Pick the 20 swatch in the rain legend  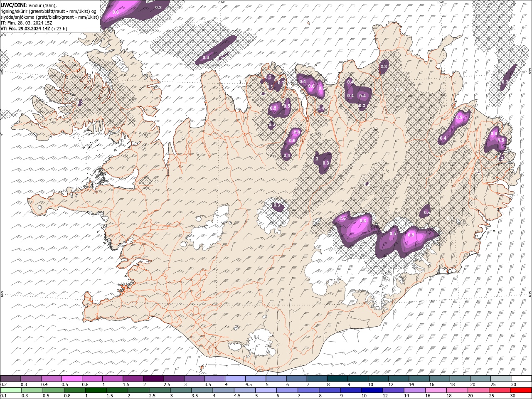[x=478, y=390]
